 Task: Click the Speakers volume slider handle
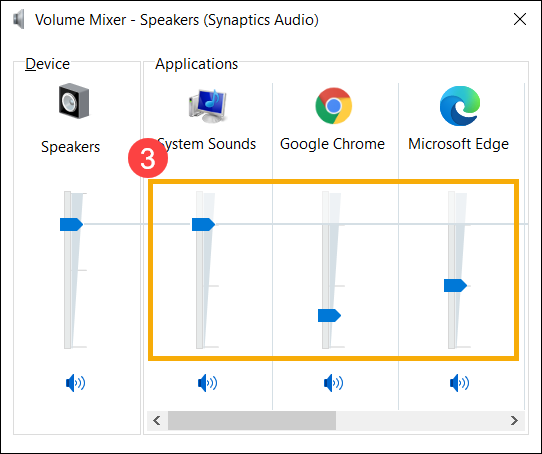(x=71, y=224)
